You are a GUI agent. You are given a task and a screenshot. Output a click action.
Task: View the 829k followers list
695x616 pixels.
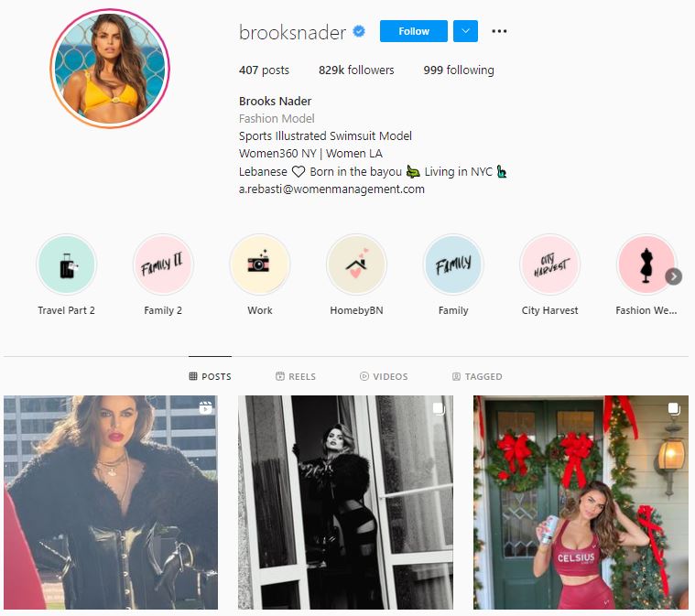(356, 70)
